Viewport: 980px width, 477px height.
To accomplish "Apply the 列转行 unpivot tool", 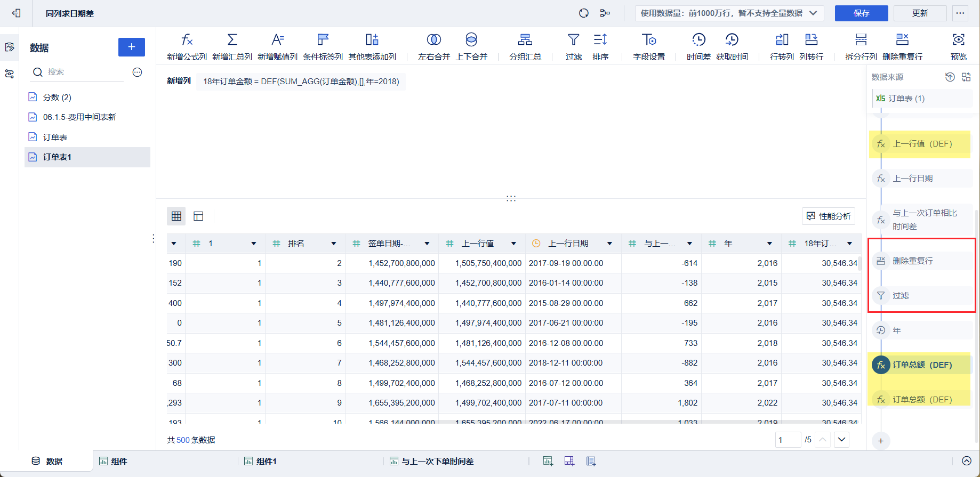I will [x=811, y=46].
